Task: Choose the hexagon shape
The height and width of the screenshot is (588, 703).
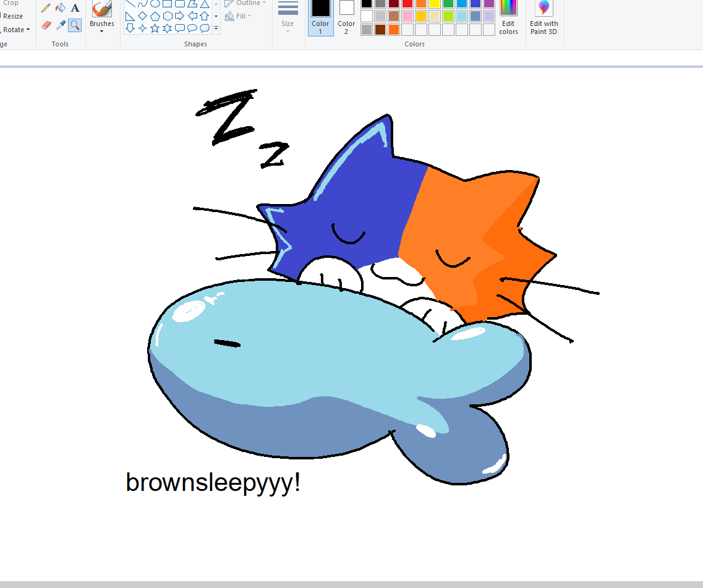Action: coord(168,17)
